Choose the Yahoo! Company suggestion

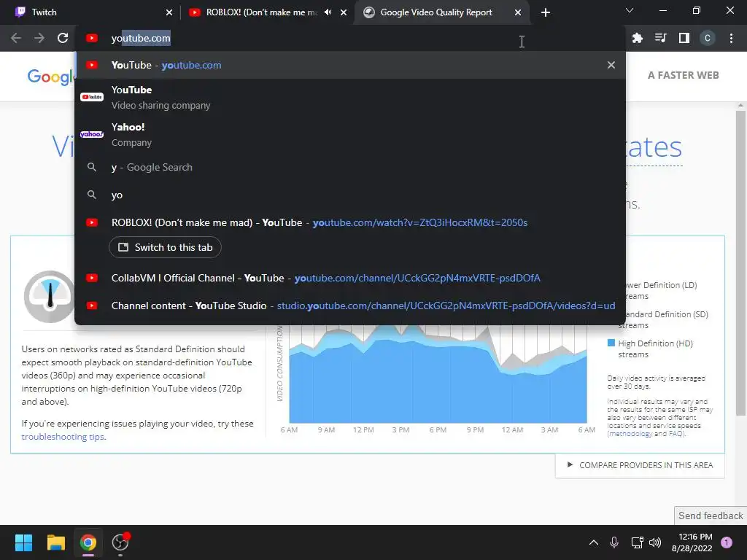(x=350, y=134)
